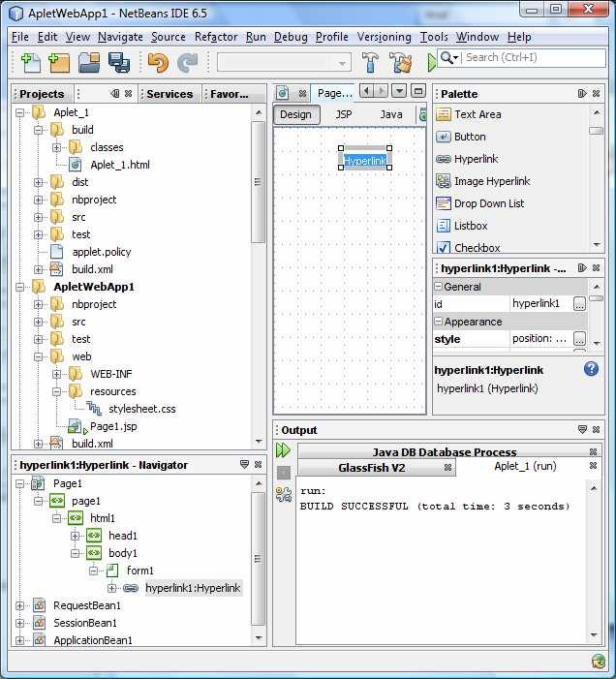Click the hyperlink1 id value cell

click(x=541, y=304)
